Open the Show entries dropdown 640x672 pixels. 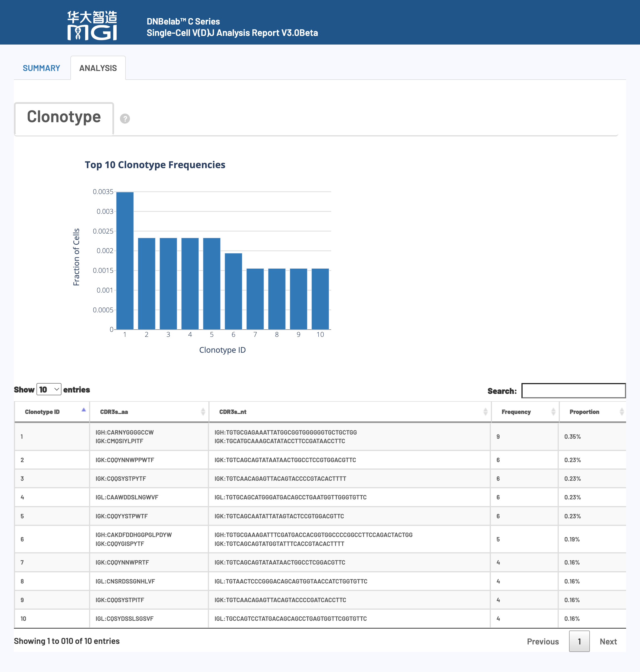point(49,389)
